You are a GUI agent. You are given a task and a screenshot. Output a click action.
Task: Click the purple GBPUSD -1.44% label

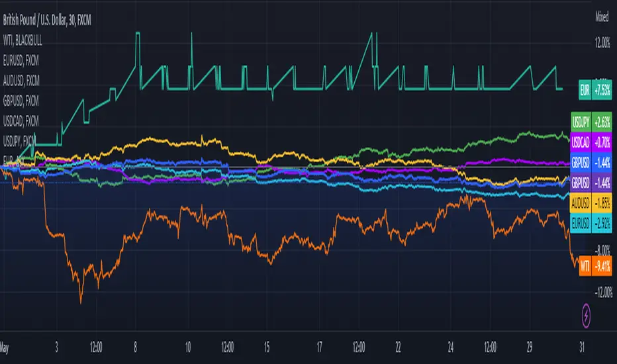coord(591,183)
